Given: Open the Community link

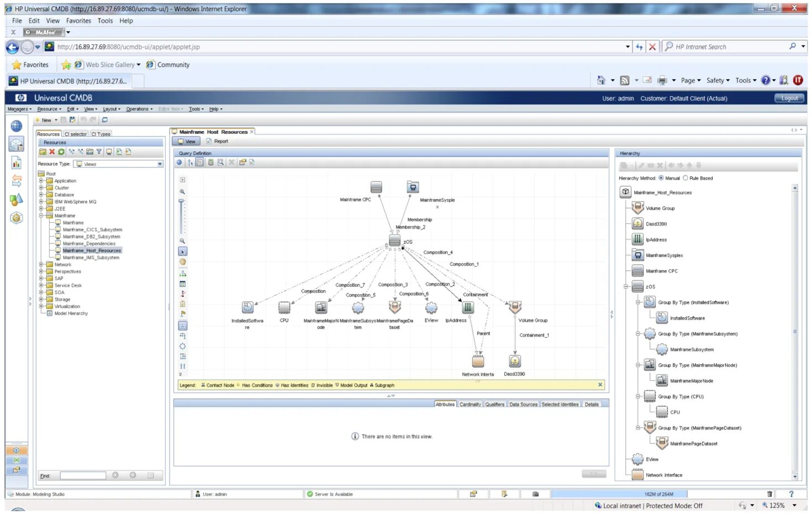Looking at the screenshot, I should (x=168, y=65).
